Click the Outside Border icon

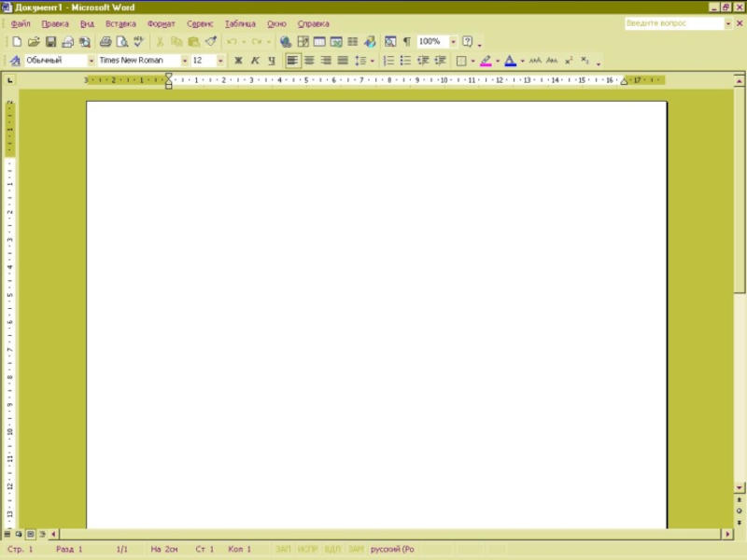461,61
